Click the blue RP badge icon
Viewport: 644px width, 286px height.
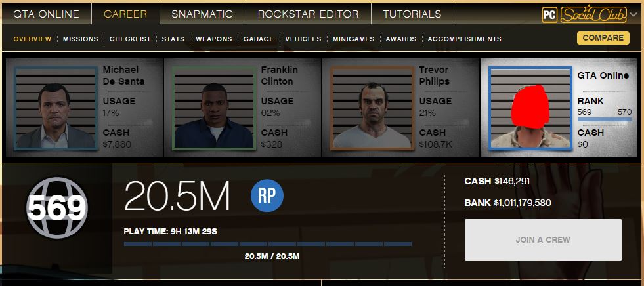click(267, 195)
